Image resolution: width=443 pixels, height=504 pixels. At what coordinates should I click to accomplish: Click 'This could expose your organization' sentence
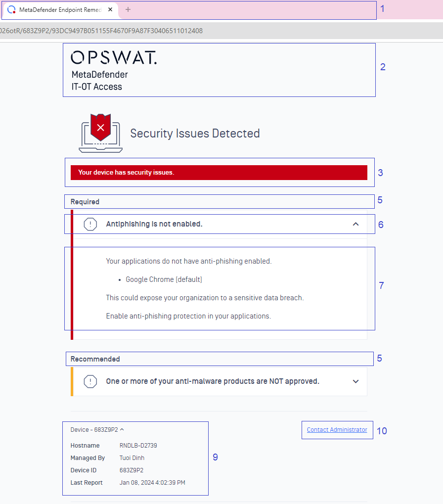click(x=205, y=298)
